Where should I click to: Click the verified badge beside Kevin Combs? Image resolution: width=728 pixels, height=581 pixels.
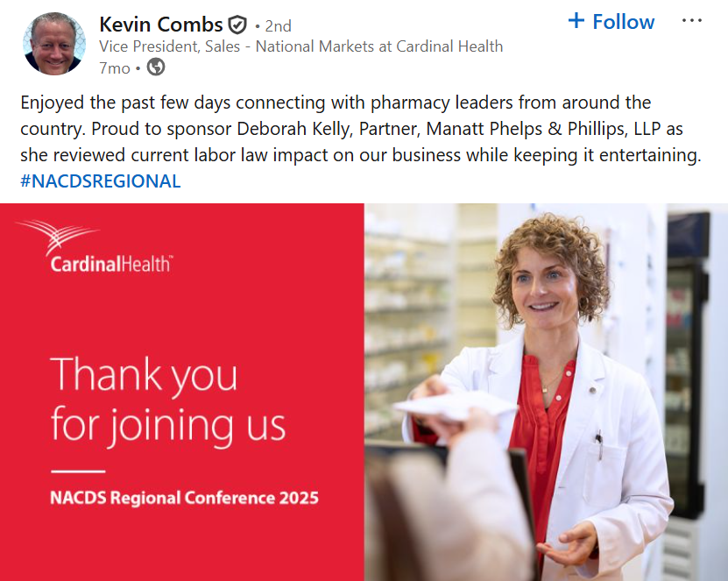click(237, 25)
